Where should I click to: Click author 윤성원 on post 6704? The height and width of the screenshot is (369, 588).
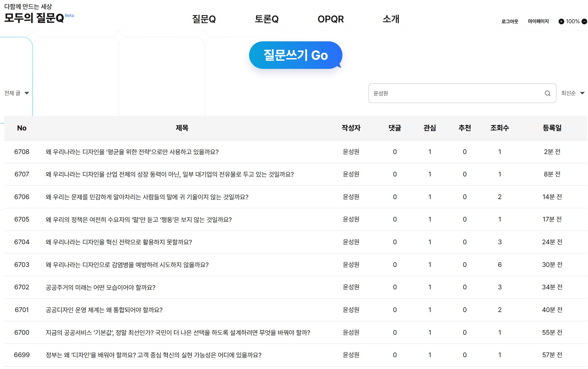click(x=351, y=242)
